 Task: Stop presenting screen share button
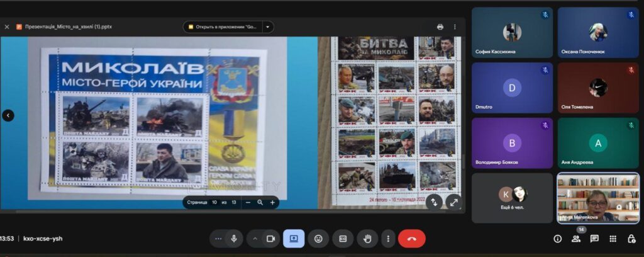pos(294,239)
